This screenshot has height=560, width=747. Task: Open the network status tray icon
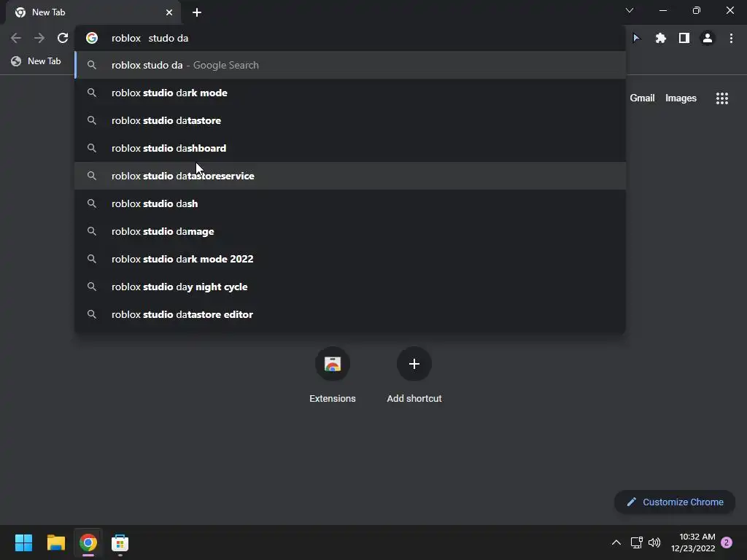[x=636, y=542]
